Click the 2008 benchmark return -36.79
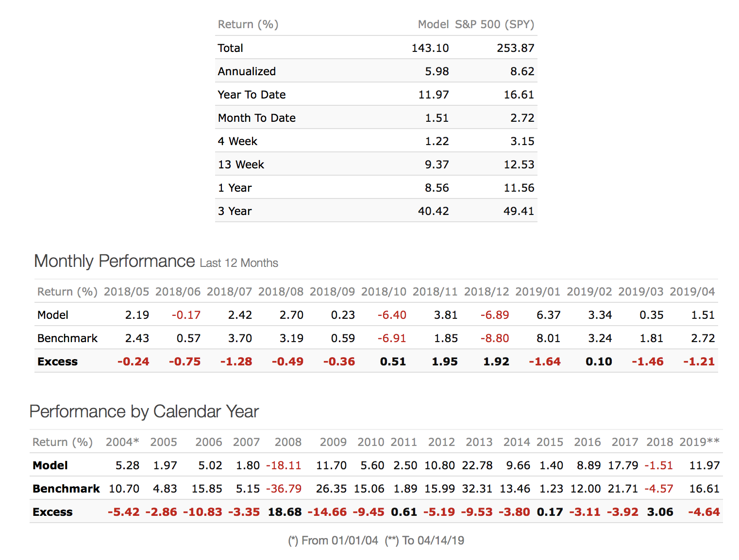This screenshot has height=560, width=739. tap(284, 489)
